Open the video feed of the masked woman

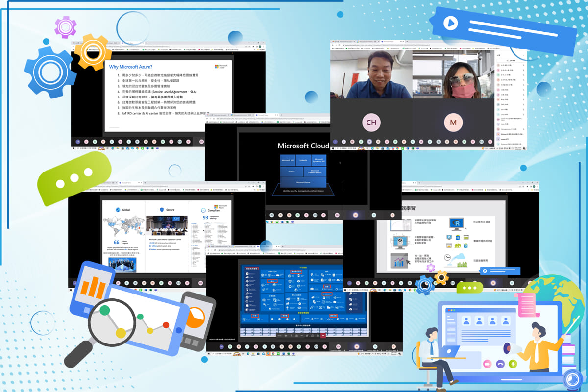click(x=453, y=74)
